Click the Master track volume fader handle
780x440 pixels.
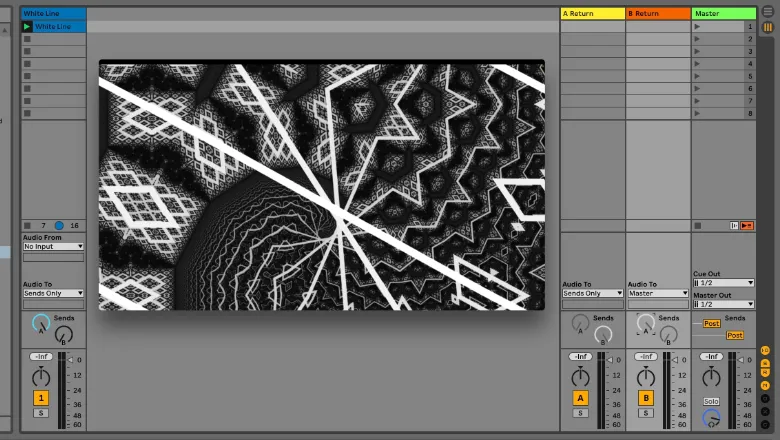(741, 360)
